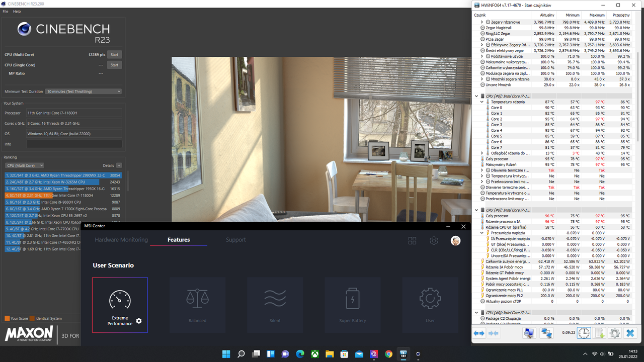The width and height of the screenshot is (644, 362).
Task: Select i9-9880H ranking entry
Action: [63, 202]
